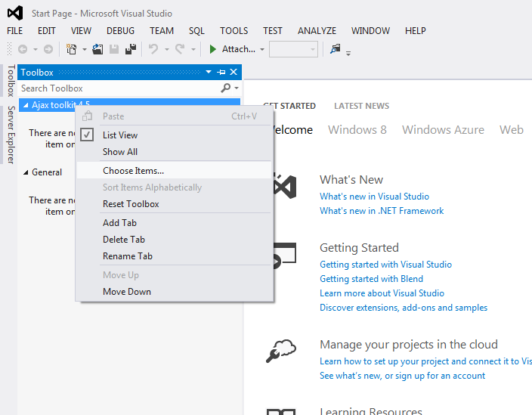The image size is (532, 415).
Task: Click the green Start/Attach play icon
Action: pyautogui.click(x=213, y=49)
